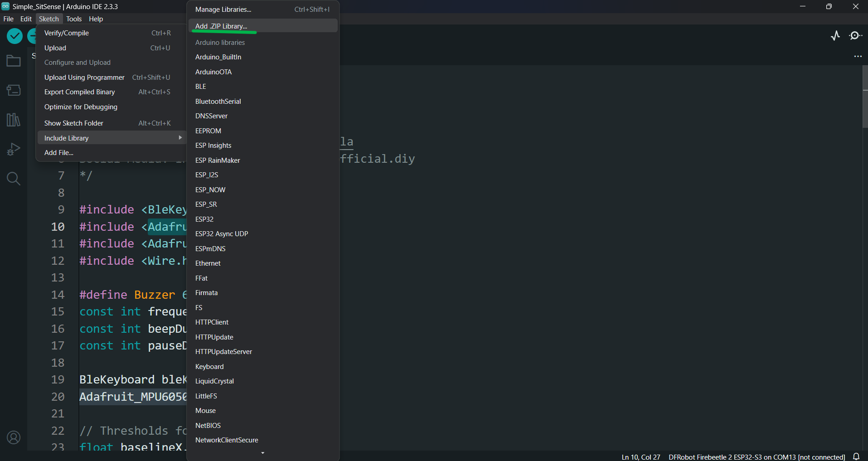
Task: Include the Keyboard library
Action: 263,367
